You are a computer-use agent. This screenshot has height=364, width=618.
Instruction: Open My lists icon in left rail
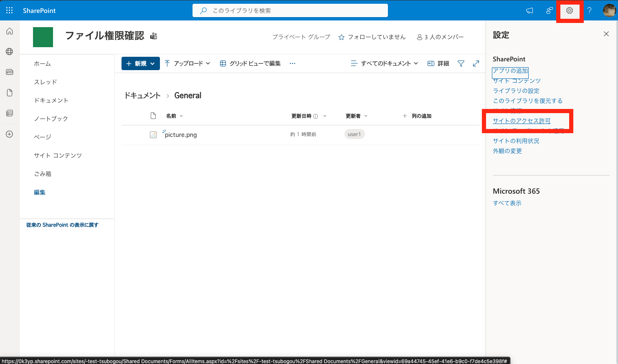(9, 113)
